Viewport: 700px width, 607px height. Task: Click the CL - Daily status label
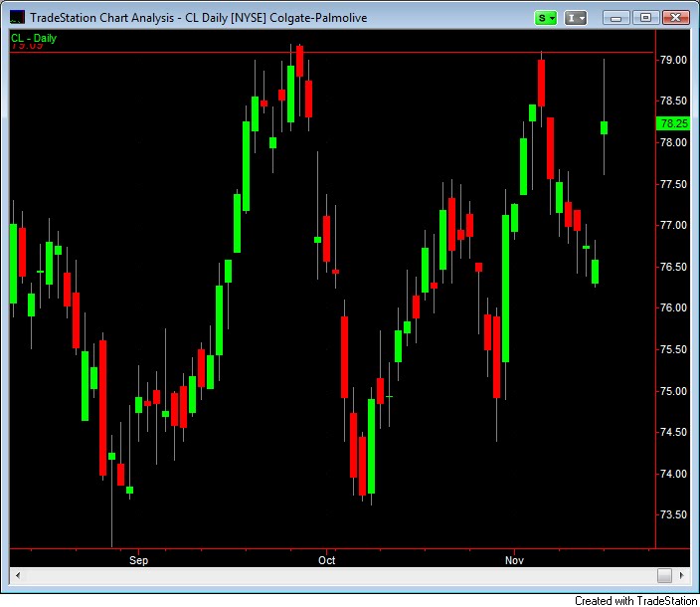34,39
